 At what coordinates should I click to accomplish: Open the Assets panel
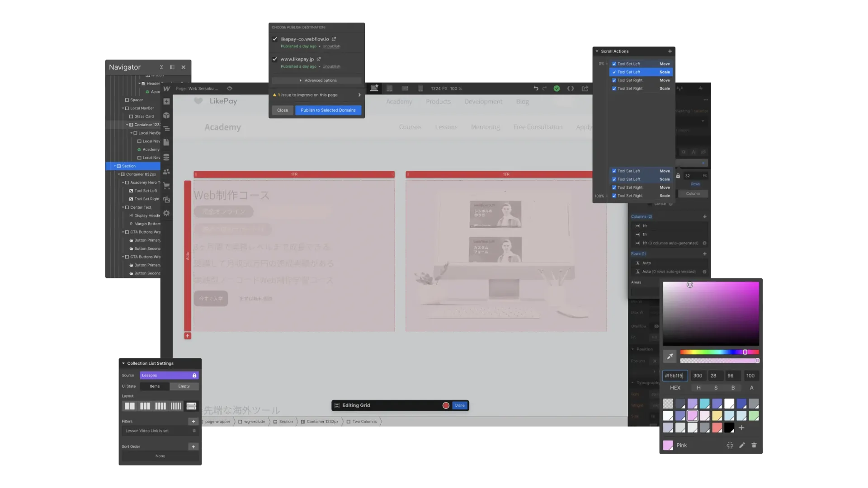tap(166, 200)
